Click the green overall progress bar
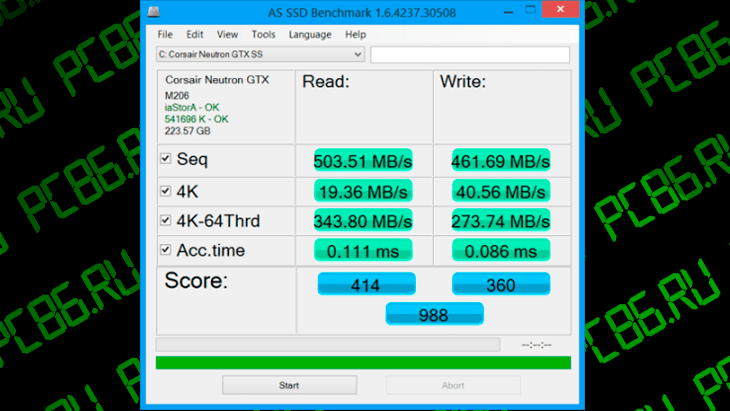The image size is (730, 411). click(363, 363)
